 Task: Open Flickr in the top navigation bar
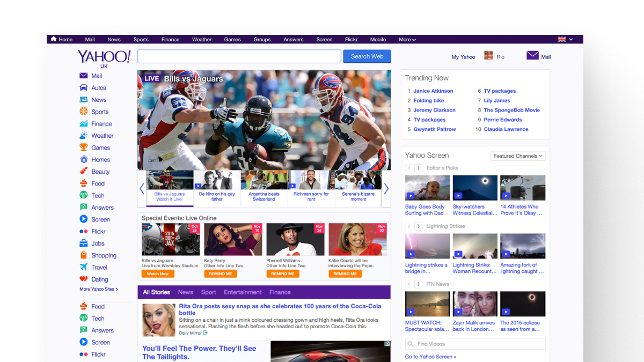(352, 39)
